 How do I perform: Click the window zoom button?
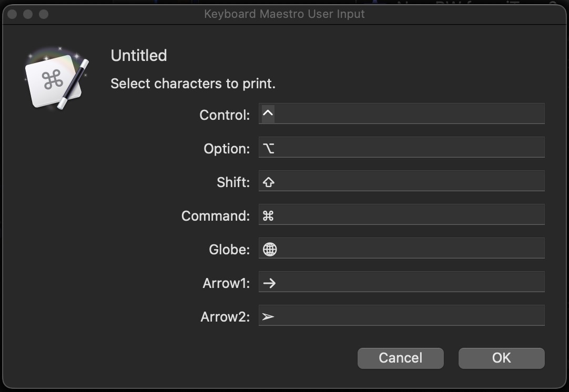click(x=44, y=14)
